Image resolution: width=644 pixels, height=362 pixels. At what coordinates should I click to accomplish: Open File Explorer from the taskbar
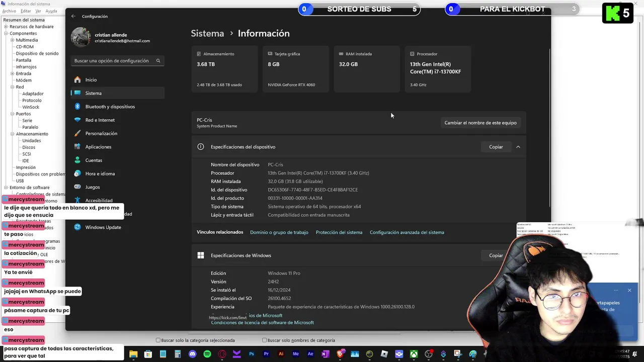(x=133, y=354)
